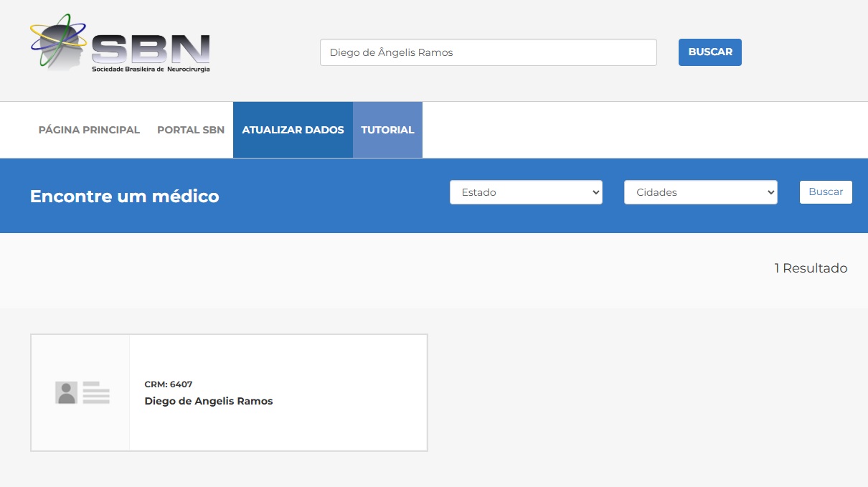This screenshot has width=868, height=487.
Task: Click the "Encontre um médico" heading
Action: 125,196
